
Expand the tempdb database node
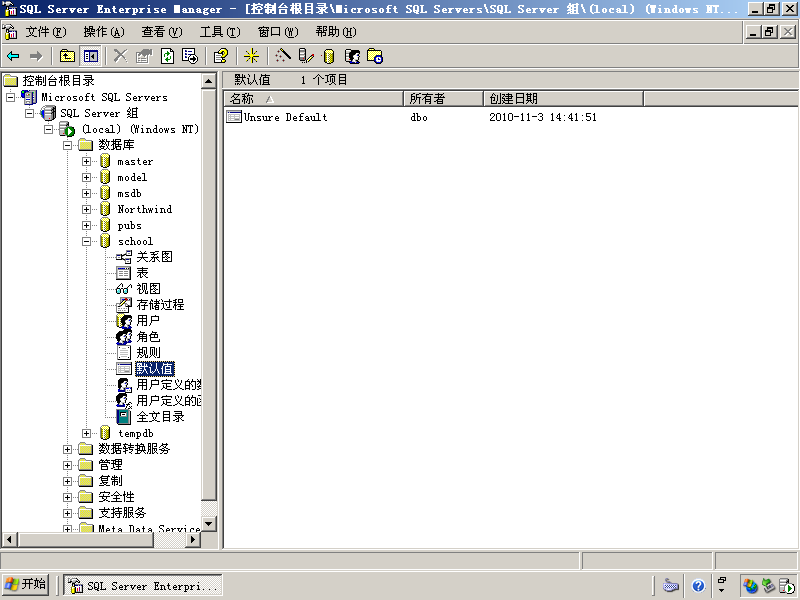[86, 433]
